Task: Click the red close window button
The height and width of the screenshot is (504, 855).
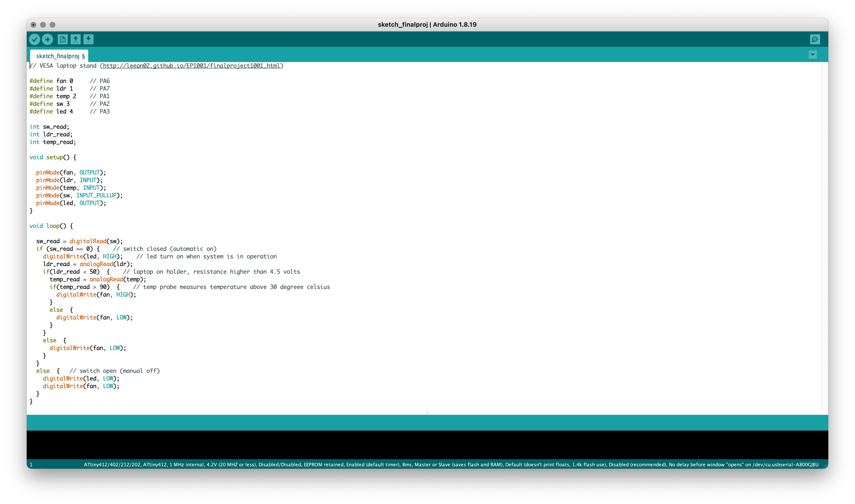Action: (33, 25)
